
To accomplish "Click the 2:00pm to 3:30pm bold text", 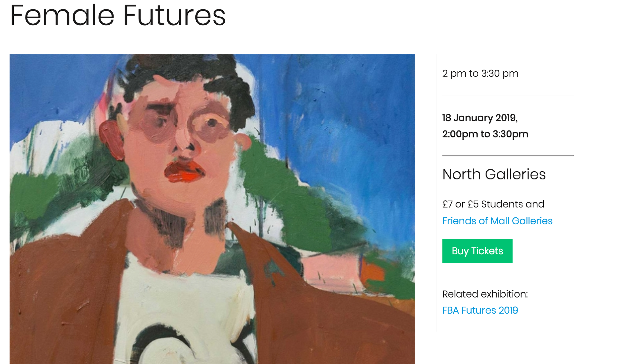I will tap(485, 134).
